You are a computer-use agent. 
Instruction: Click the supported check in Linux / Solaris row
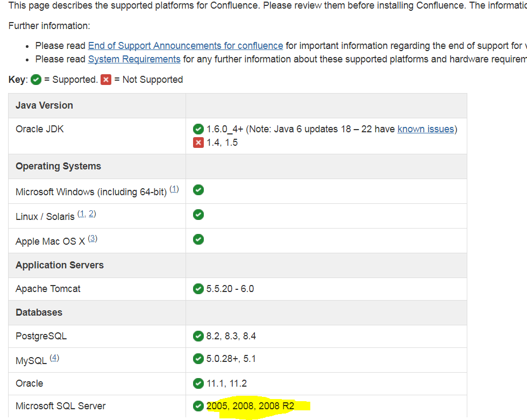point(198,215)
